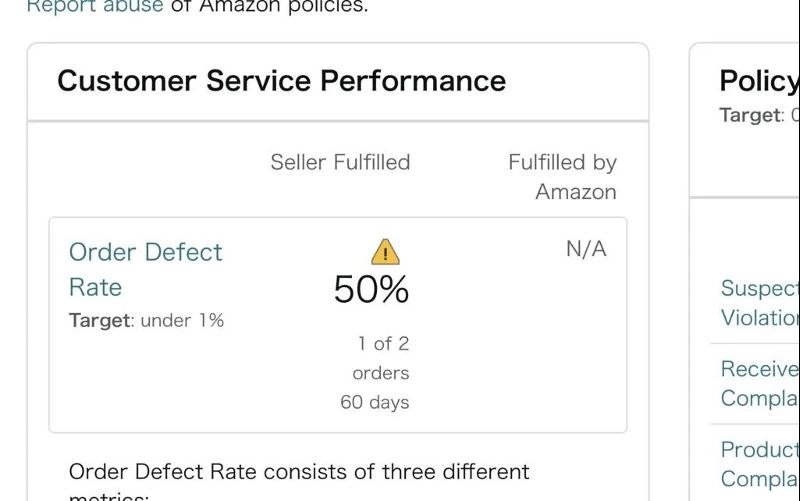
Task: Open the Suspected Violations policy link
Action: [760, 303]
